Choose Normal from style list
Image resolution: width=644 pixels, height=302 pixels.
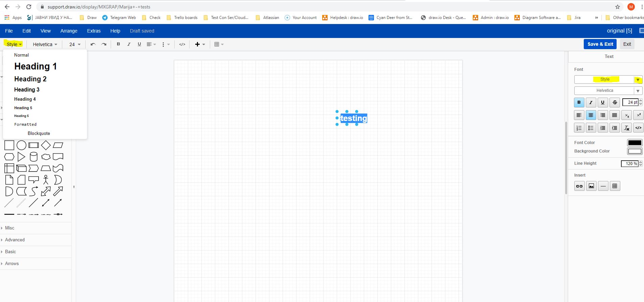click(22, 55)
